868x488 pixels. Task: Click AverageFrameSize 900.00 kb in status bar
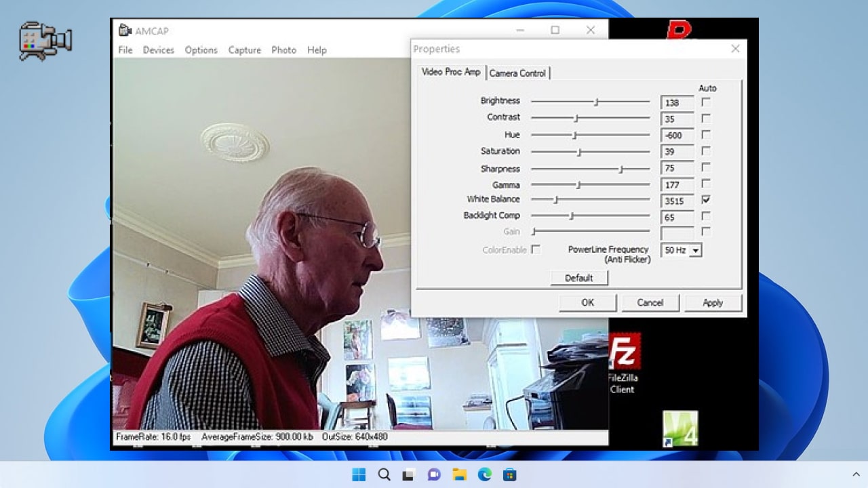click(x=257, y=437)
